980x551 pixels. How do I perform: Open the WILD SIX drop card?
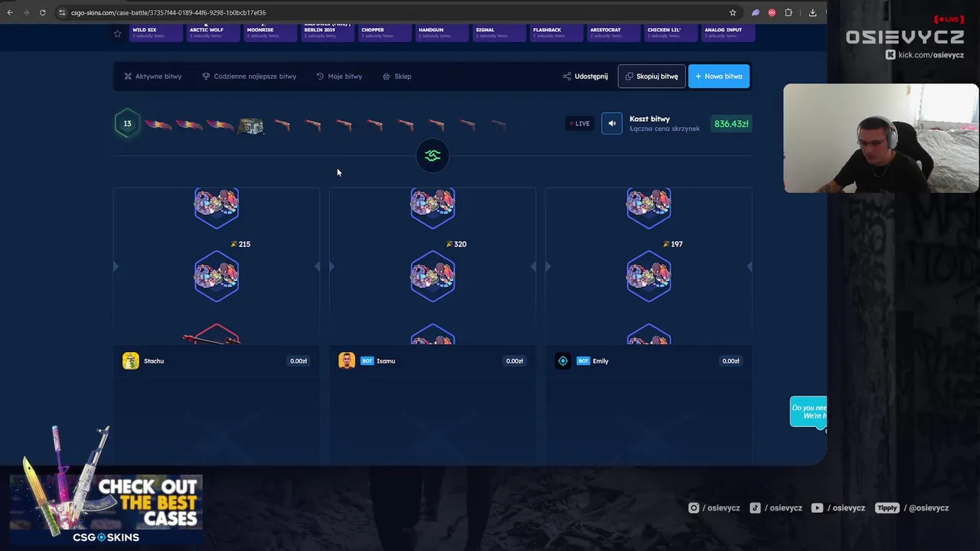[x=155, y=32]
